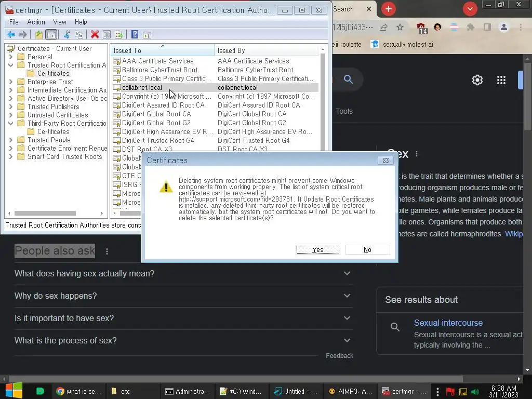
Task: Click the Cut scissors icon
Action: (x=67, y=34)
